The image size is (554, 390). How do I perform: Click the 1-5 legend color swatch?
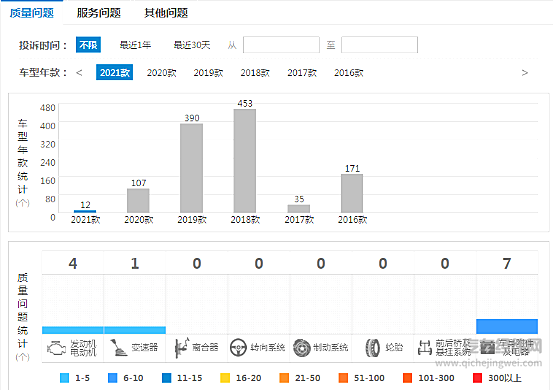65,378
